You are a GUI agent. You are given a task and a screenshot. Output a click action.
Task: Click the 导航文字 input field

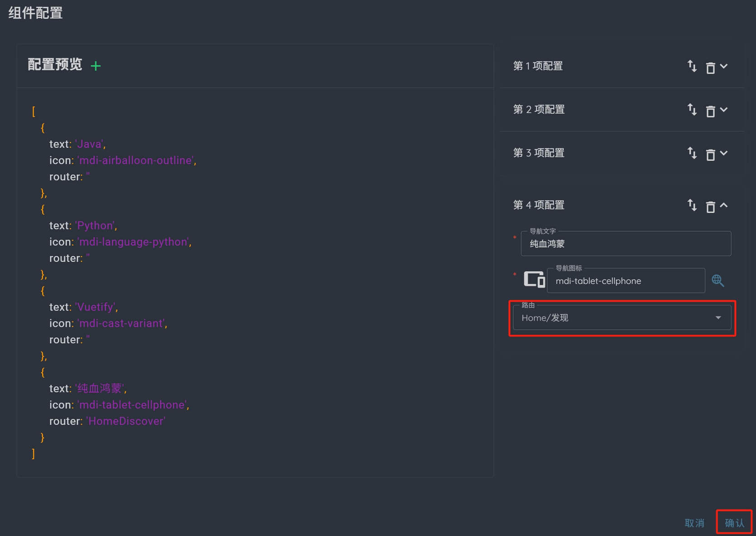(626, 244)
